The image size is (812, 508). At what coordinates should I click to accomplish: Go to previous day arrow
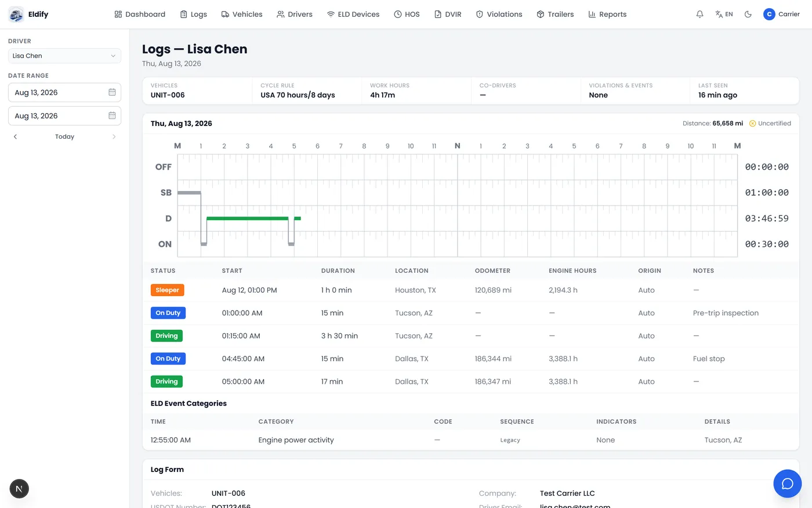point(15,136)
